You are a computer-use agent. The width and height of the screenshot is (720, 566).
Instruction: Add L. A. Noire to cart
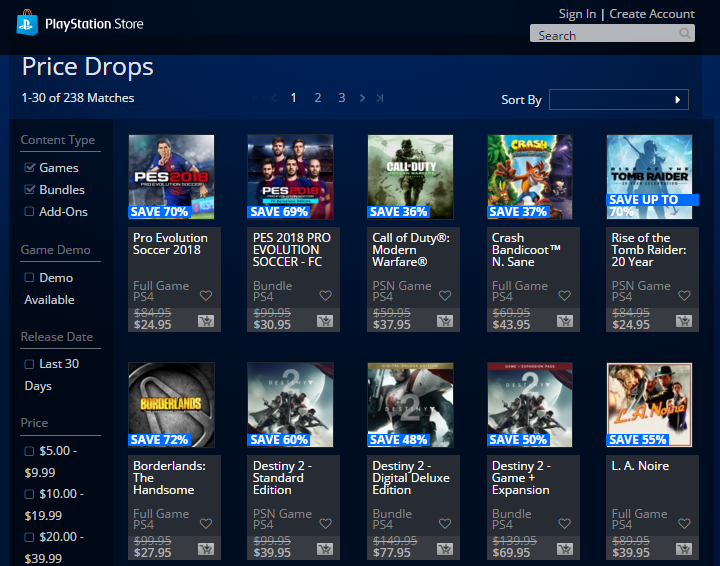pos(684,549)
